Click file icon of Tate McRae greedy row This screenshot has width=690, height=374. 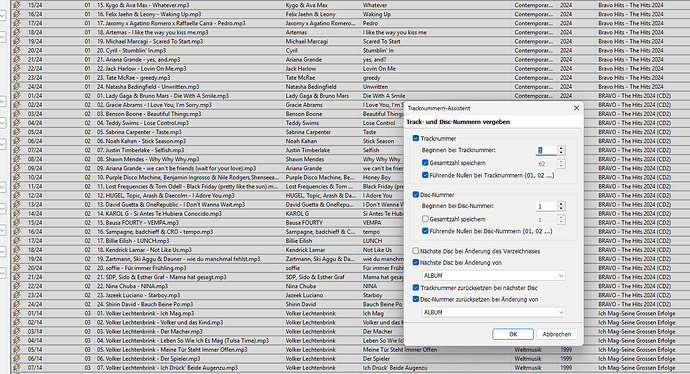(17, 77)
